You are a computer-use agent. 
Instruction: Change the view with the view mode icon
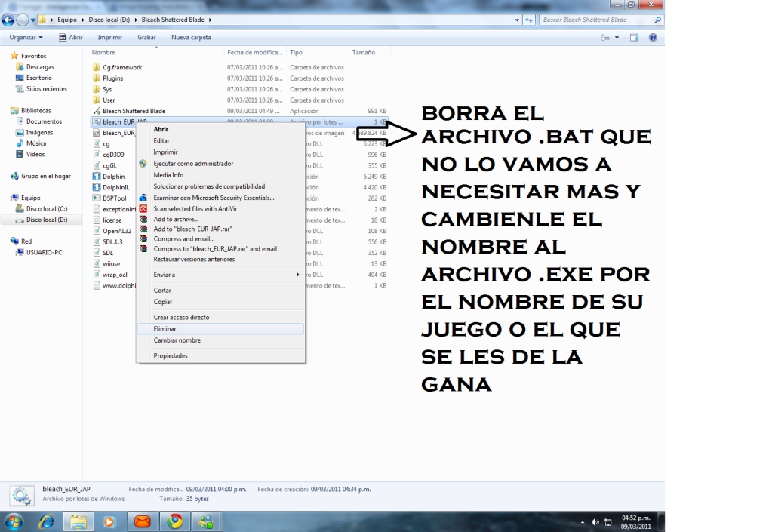[x=605, y=38]
